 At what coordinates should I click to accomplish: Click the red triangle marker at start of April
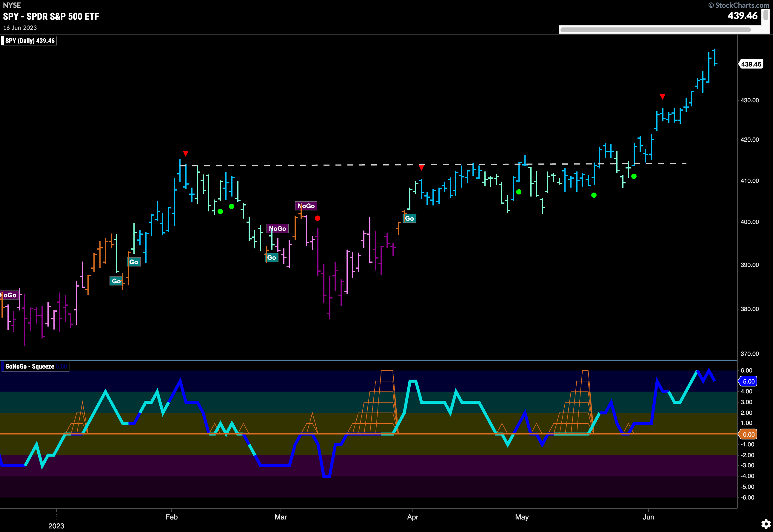[422, 168]
